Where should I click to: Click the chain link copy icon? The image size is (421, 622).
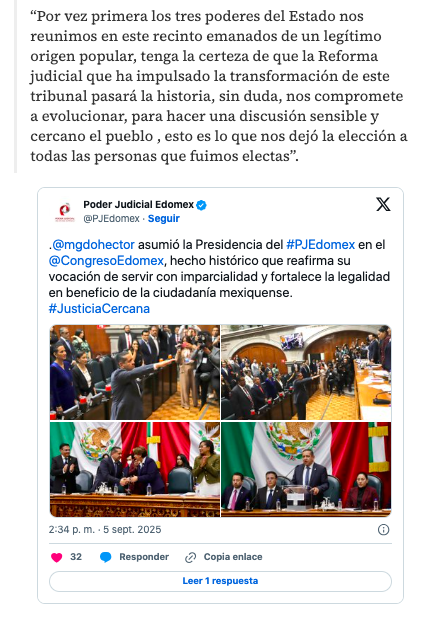(190, 557)
